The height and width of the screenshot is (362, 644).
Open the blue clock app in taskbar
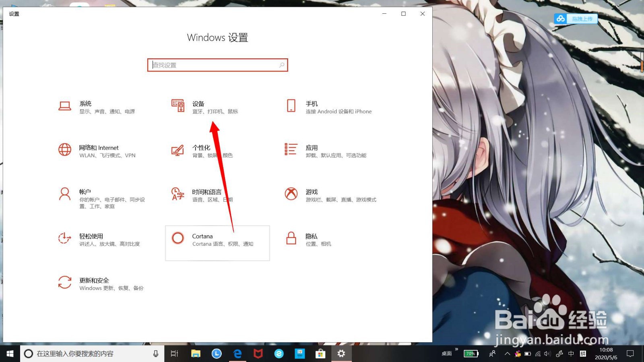[x=217, y=354]
